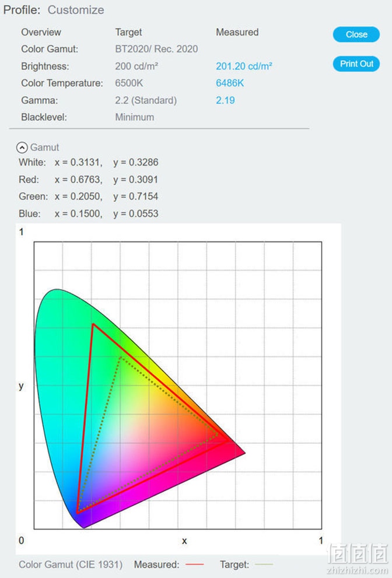Collapse the Gamut section chevron

22,148
